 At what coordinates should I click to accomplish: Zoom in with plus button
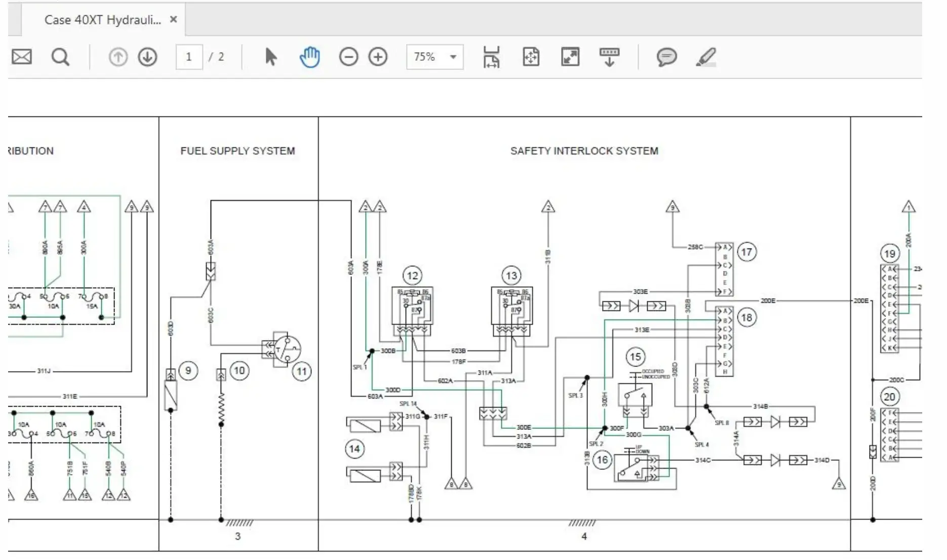point(378,57)
